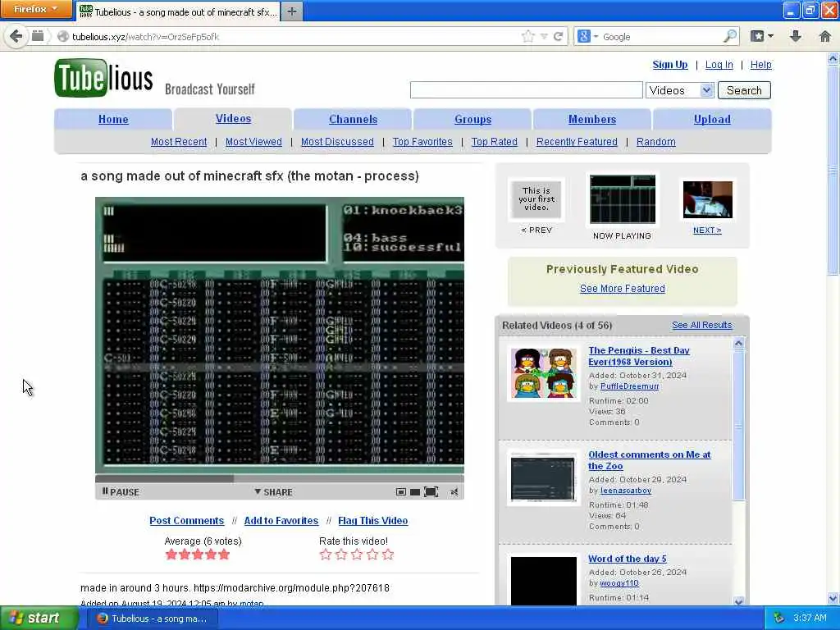Click Flag This Video link

pos(373,520)
